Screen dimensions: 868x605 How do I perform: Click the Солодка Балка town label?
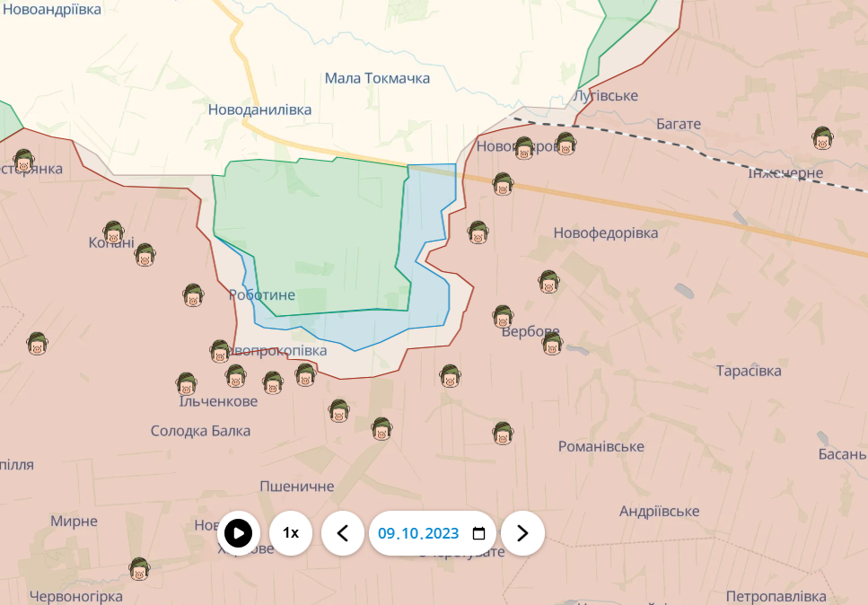200,431
